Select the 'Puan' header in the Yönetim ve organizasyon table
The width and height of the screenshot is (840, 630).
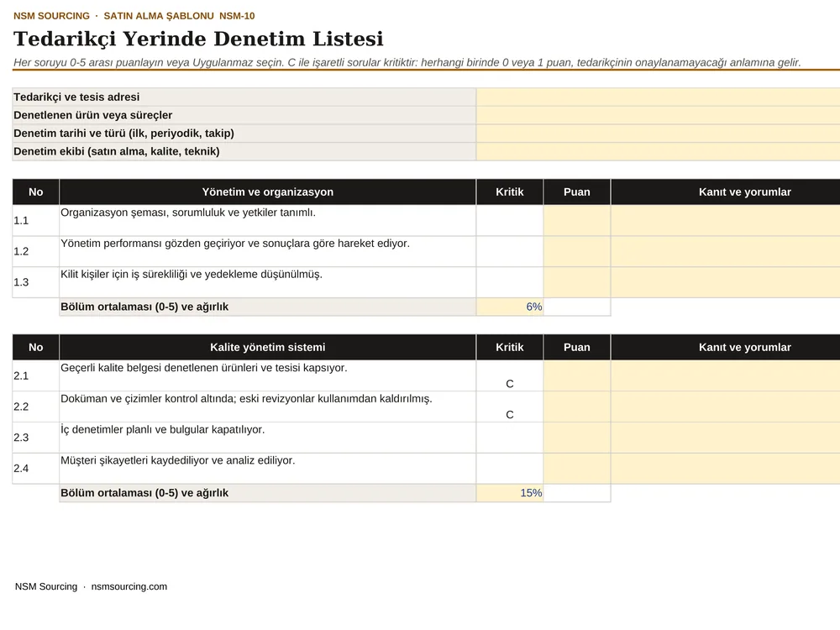(x=577, y=192)
